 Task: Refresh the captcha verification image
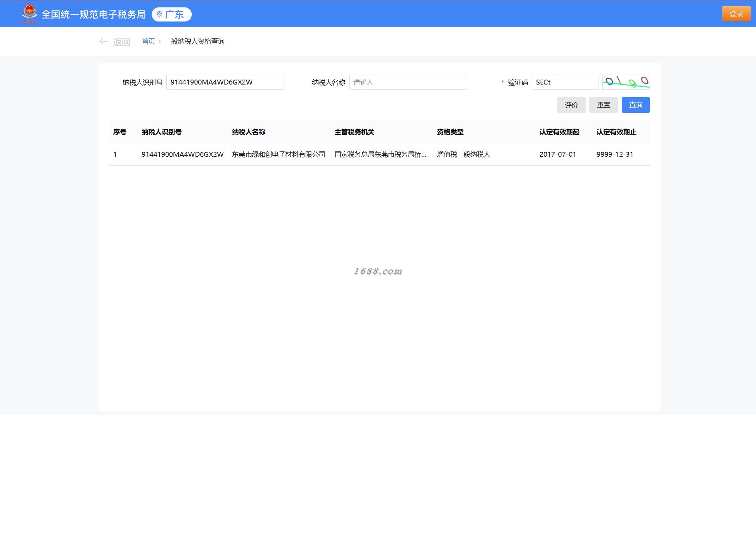pos(626,82)
